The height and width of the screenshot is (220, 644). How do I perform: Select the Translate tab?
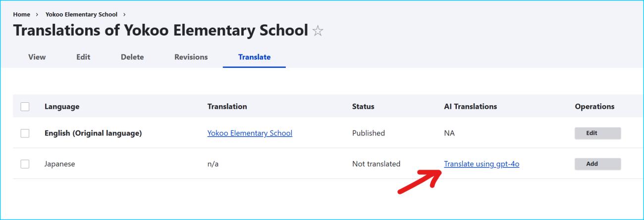pyautogui.click(x=254, y=57)
